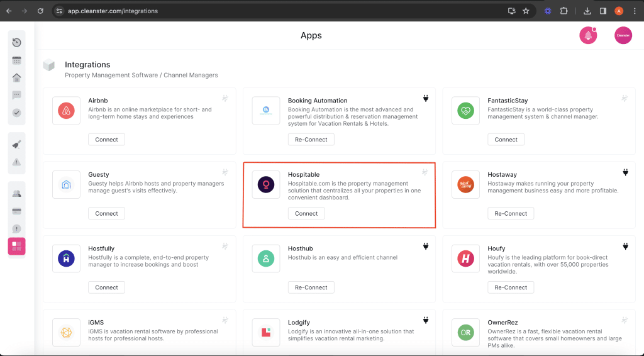The image size is (644, 356).
Task: Click the plug status icon on Houfy
Action: click(626, 246)
